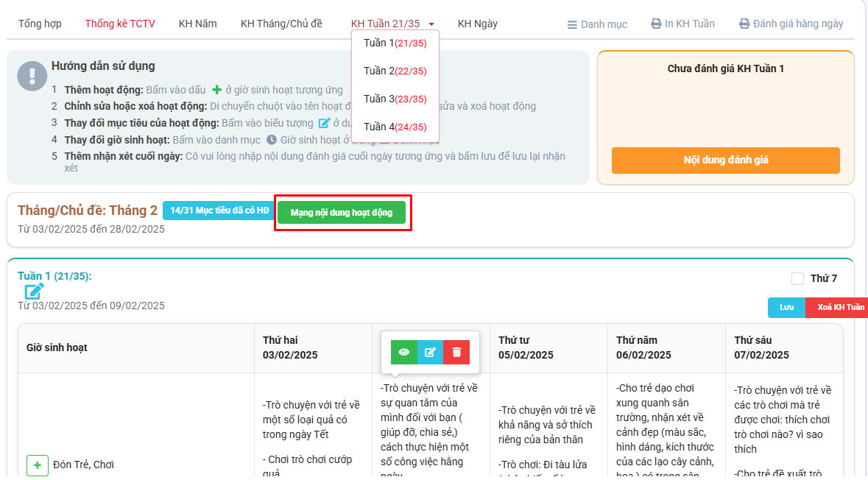Open the KH Ngày tab
The height and width of the screenshot is (480, 868).
click(x=477, y=24)
